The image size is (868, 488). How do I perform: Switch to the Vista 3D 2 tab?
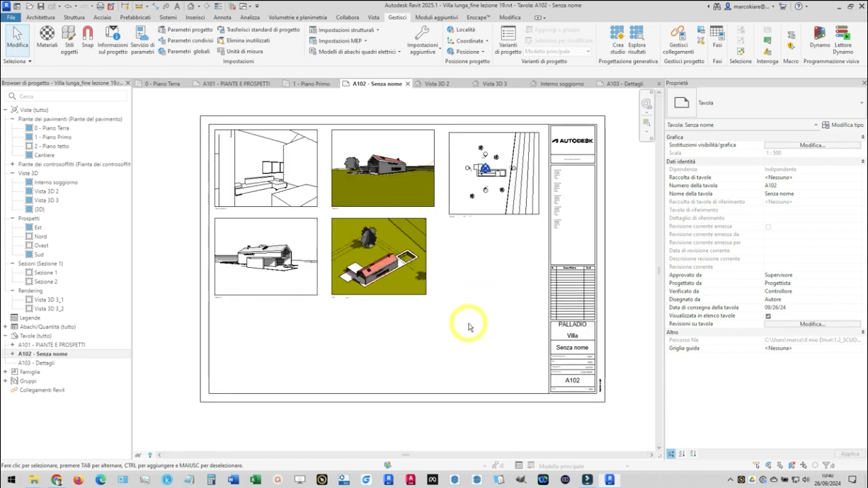click(436, 84)
